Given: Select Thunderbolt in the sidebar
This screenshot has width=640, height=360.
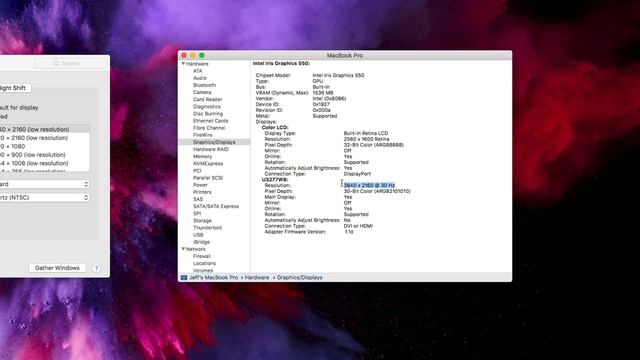Looking at the screenshot, I should point(207,228).
